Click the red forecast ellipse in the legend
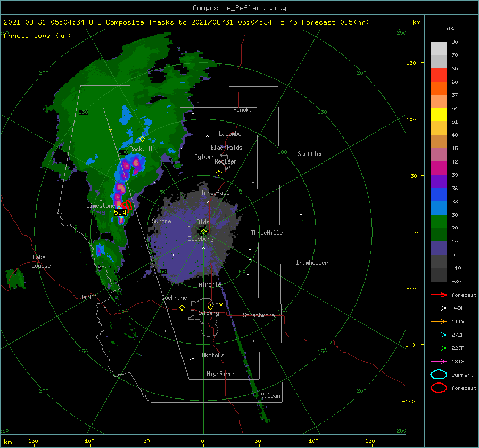The image size is (479, 448). [439, 388]
